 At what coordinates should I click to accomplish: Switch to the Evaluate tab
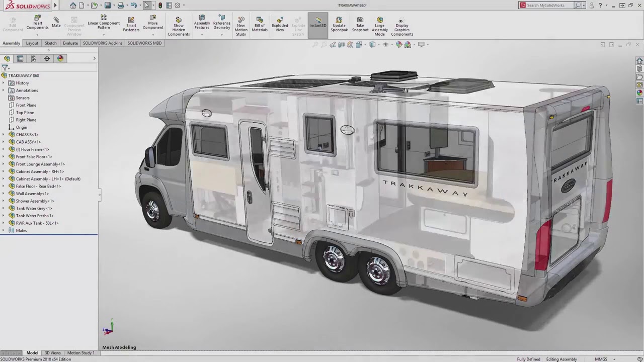tap(70, 43)
